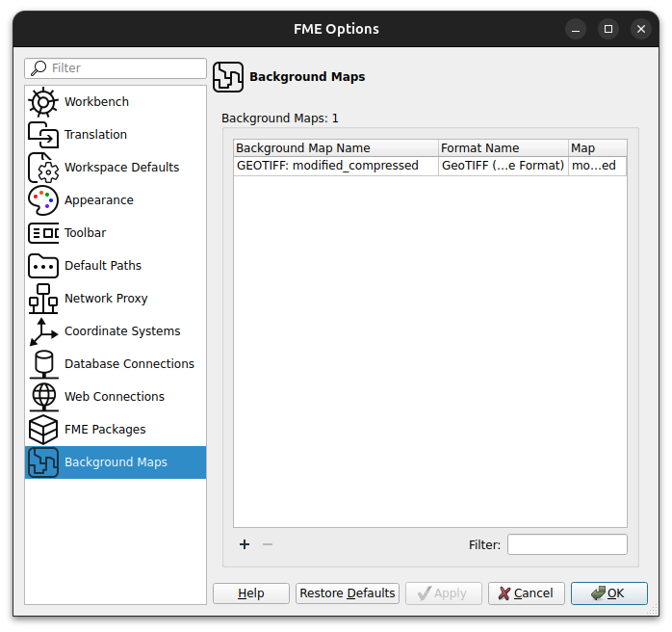Click the Default Paths folder icon

pos(43,266)
